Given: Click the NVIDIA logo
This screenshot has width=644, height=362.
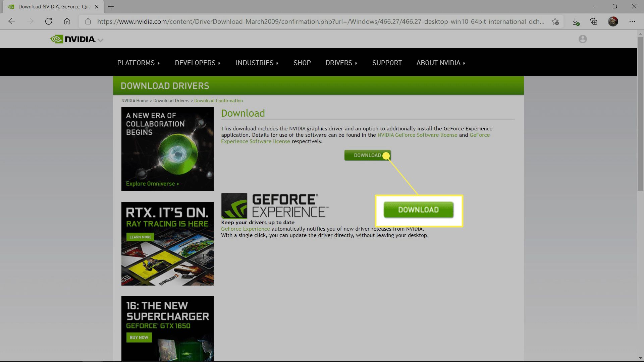Looking at the screenshot, I should (x=73, y=39).
